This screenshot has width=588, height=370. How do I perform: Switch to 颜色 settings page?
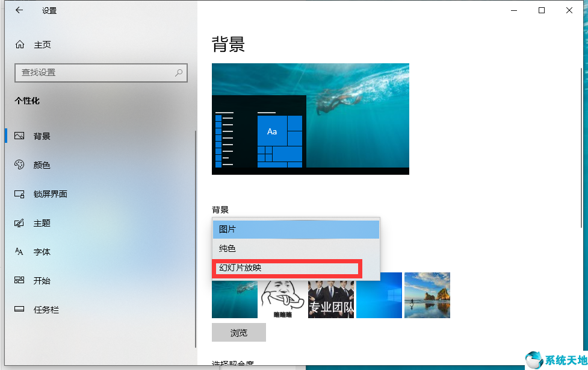[x=42, y=165]
